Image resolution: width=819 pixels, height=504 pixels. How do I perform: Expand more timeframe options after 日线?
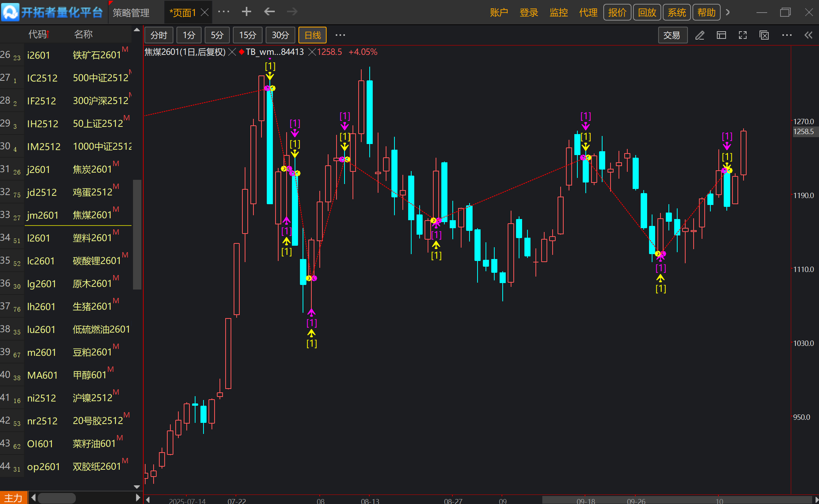click(340, 35)
